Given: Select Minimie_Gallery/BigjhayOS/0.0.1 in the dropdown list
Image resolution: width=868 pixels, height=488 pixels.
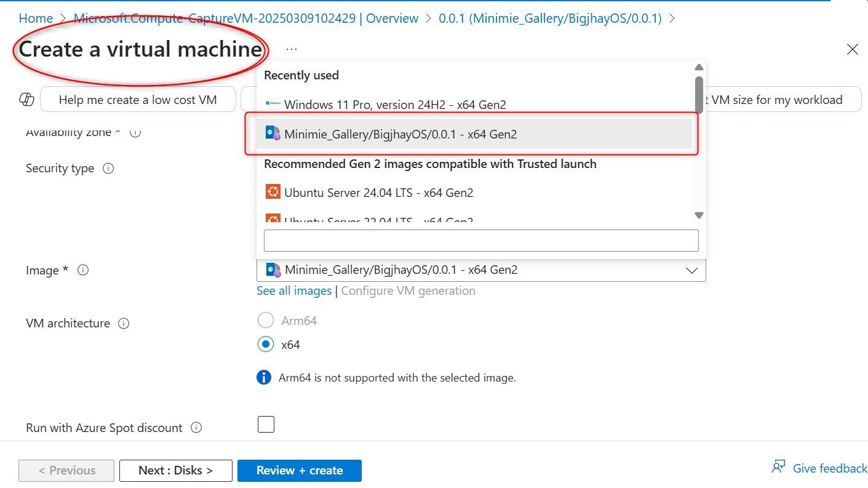Looking at the screenshot, I should pyautogui.click(x=475, y=134).
